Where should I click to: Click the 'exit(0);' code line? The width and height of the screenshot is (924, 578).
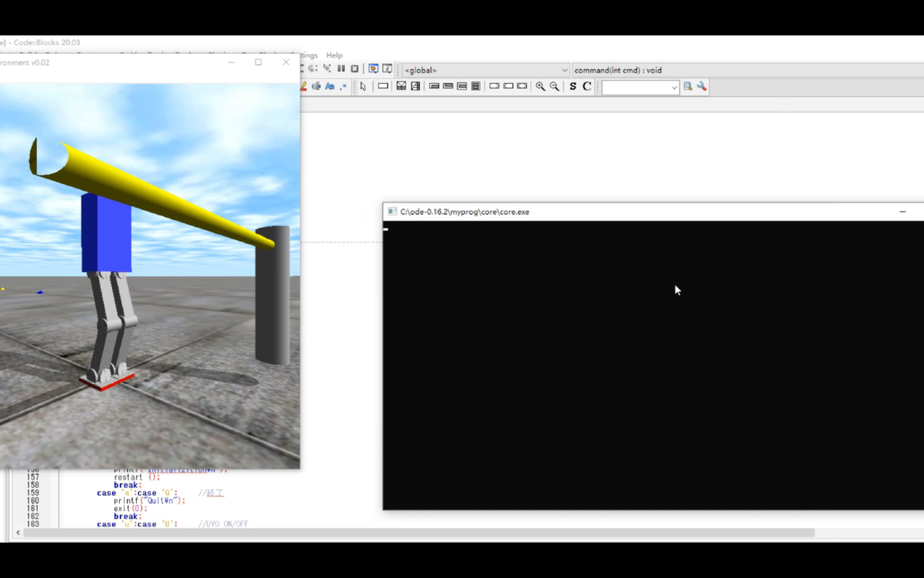[x=130, y=508]
